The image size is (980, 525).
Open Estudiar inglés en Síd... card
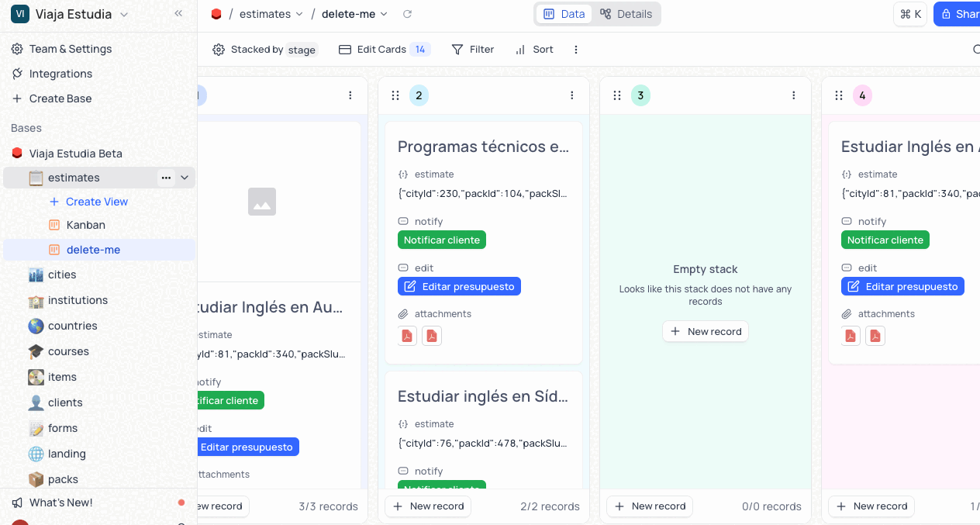[x=484, y=396]
